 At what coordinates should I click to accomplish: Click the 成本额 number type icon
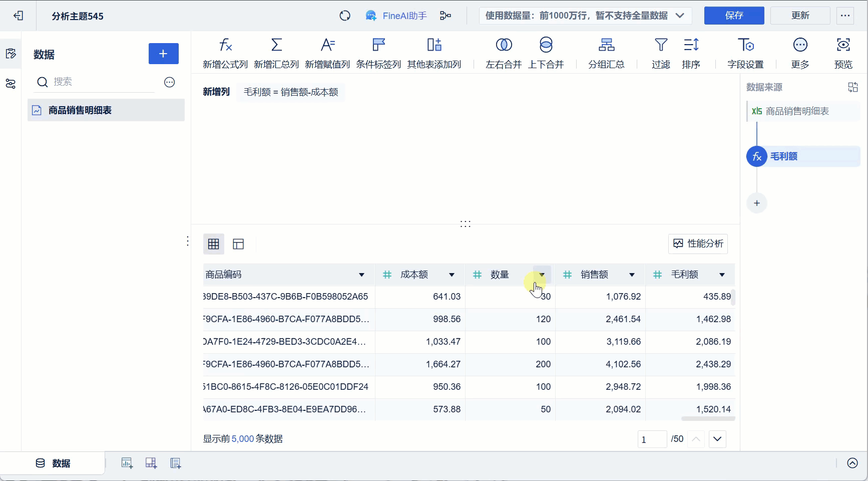point(387,275)
